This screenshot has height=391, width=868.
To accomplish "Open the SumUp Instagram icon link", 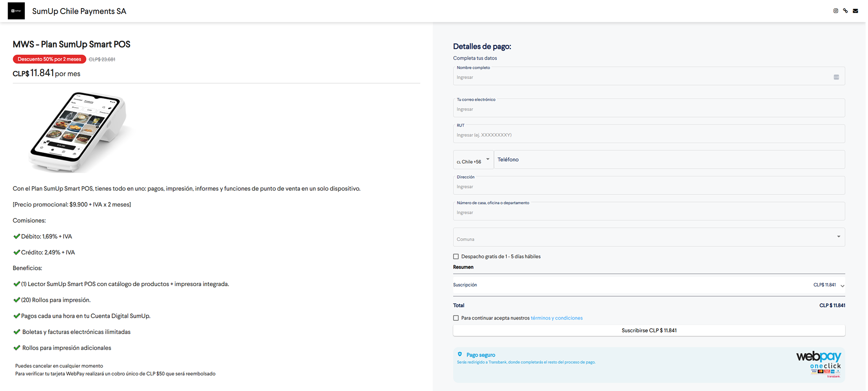I will 835,11.
